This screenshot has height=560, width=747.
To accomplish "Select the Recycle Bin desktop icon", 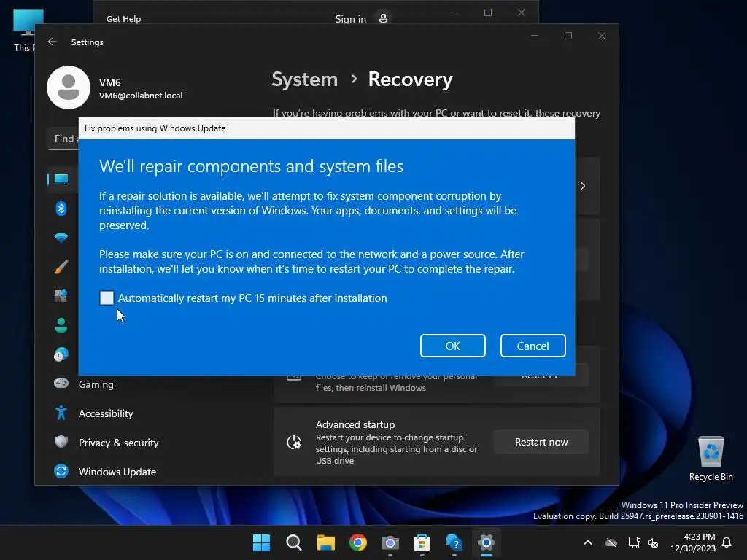I will pos(711,459).
